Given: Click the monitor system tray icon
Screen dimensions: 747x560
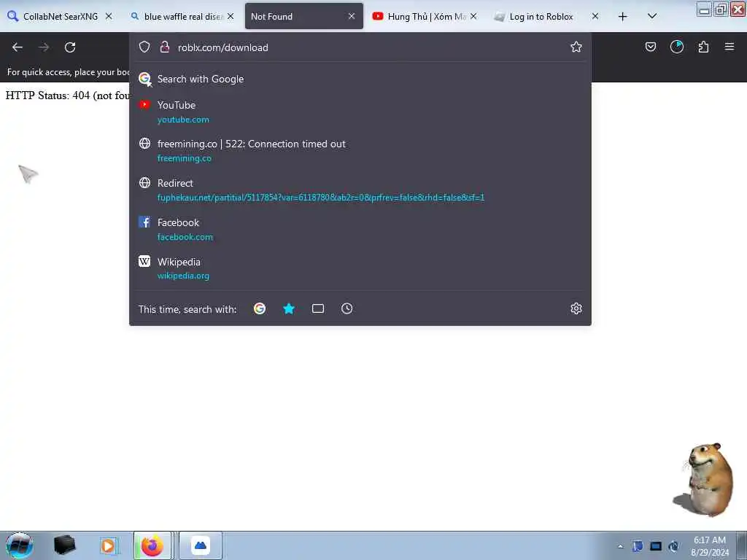Looking at the screenshot, I should 656,546.
